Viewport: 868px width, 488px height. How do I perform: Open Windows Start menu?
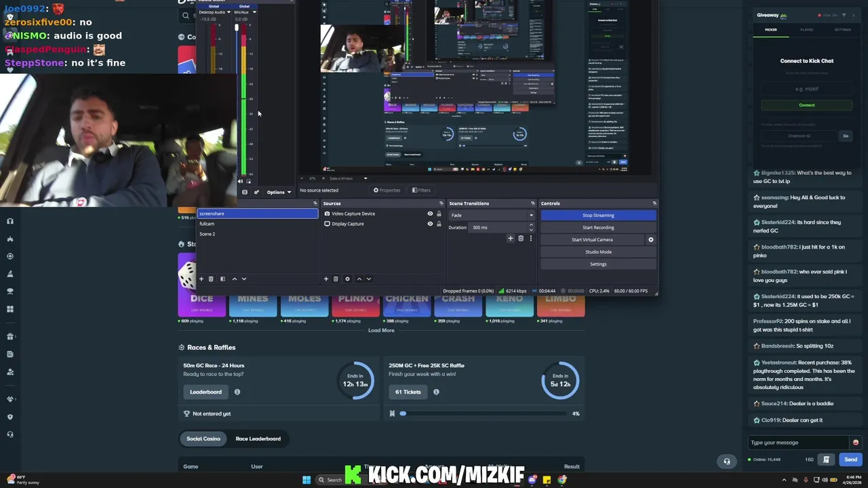307,480
